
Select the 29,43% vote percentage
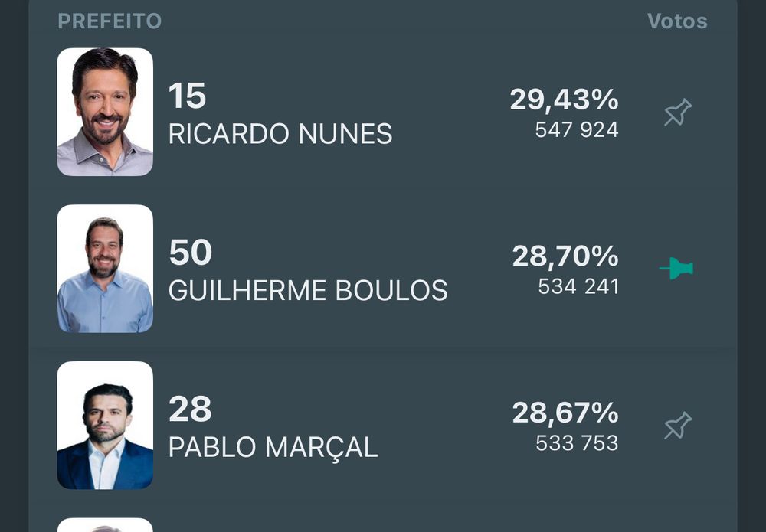565,100
